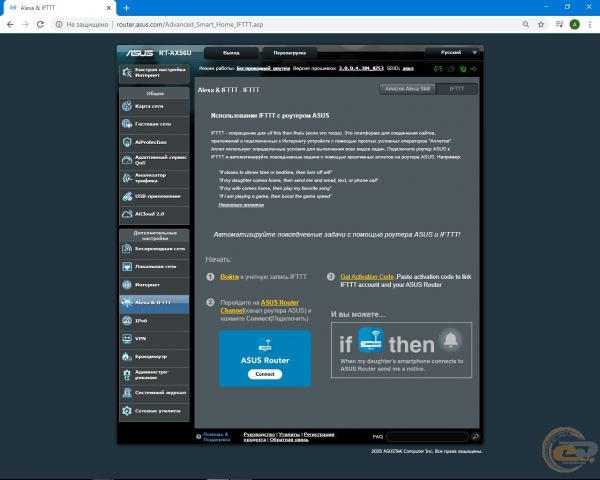Viewport: 600px width, 480px height.
Task: Open the Chrome profile avatar
Action: [574, 24]
